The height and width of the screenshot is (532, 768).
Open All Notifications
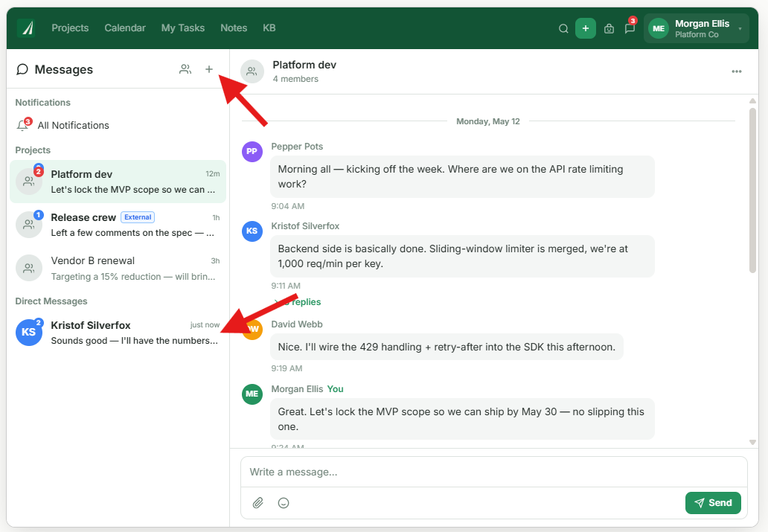click(118, 126)
